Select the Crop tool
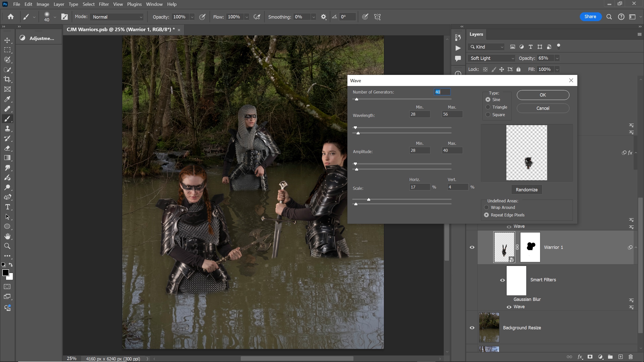This screenshot has height=362, width=644. [x=7, y=79]
